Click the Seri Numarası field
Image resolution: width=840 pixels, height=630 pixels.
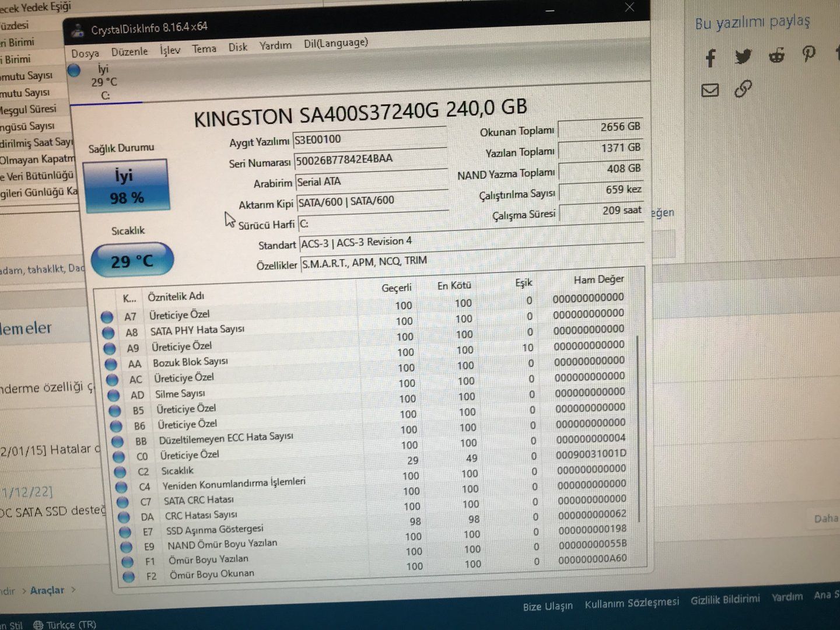click(x=370, y=159)
